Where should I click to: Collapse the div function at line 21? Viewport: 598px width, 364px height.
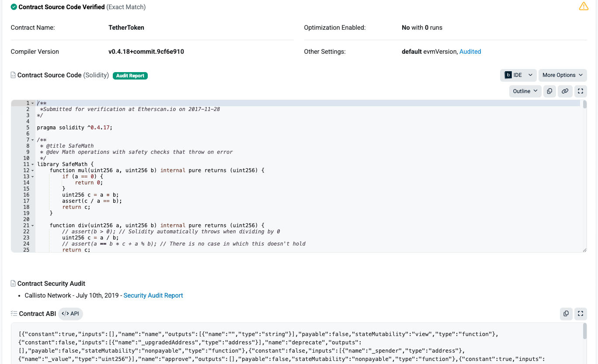pyautogui.click(x=32, y=225)
